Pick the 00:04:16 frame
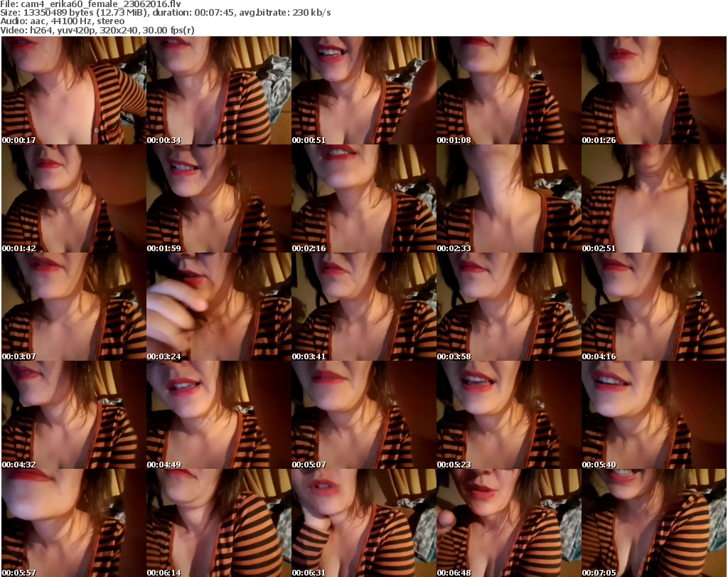The height and width of the screenshot is (577, 728). coord(654,307)
